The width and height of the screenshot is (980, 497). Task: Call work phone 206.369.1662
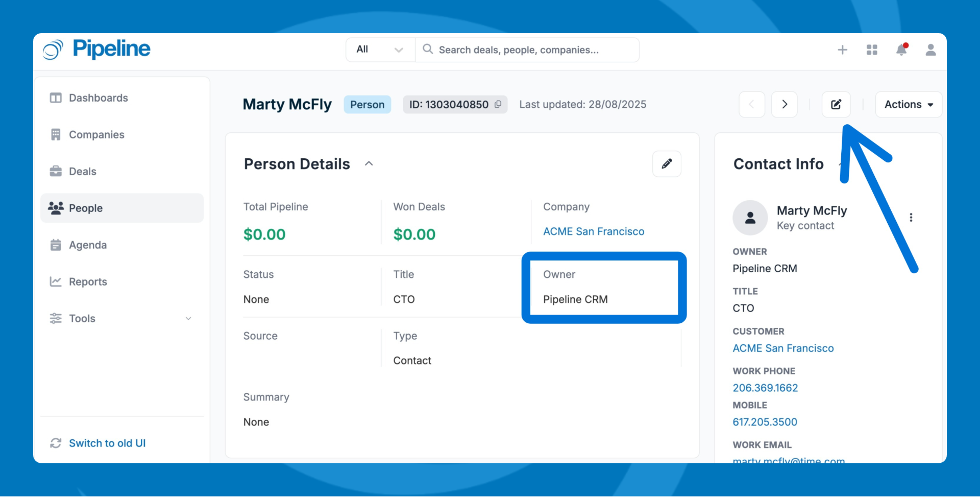pyautogui.click(x=765, y=388)
